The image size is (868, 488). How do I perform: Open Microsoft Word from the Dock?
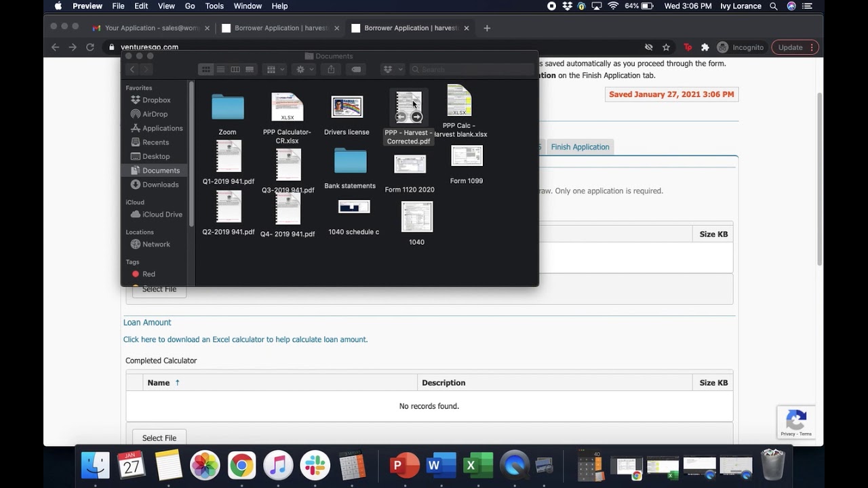(441, 466)
